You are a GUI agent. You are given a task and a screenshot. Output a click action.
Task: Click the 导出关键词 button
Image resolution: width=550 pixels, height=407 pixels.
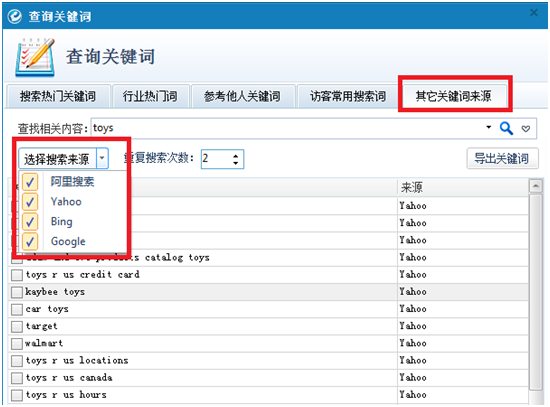click(x=502, y=159)
